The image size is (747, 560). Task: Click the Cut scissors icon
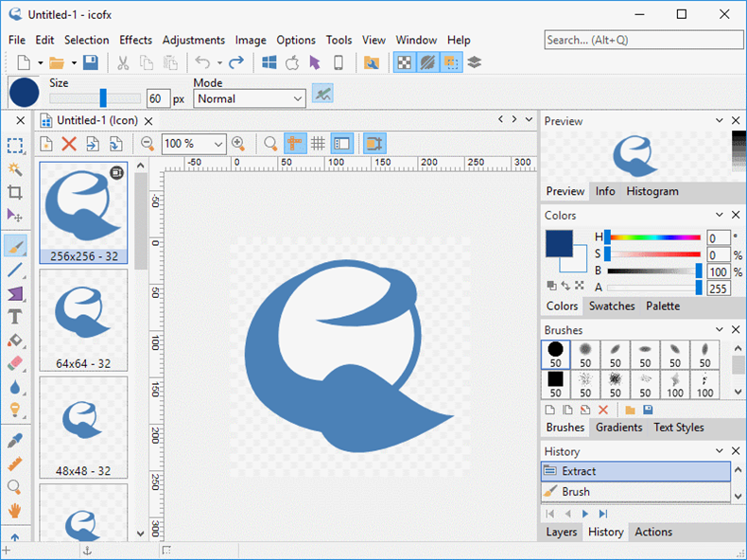point(123,62)
